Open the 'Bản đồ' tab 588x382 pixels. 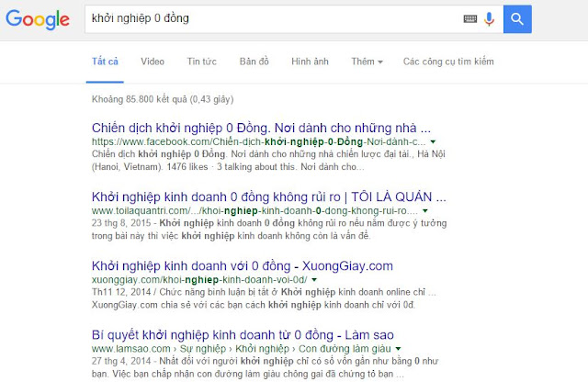pyautogui.click(x=254, y=62)
